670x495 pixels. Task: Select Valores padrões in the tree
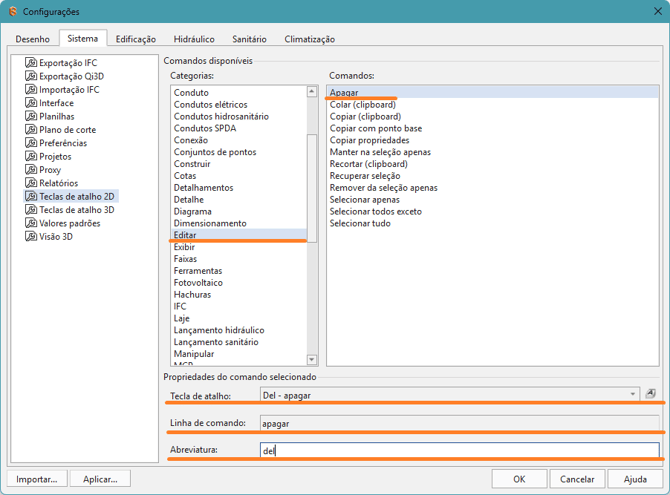70,223
